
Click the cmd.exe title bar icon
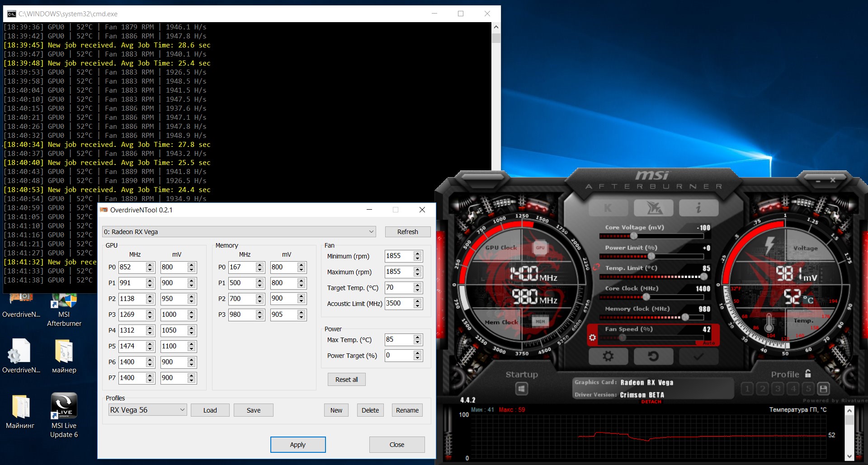[x=11, y=14]
